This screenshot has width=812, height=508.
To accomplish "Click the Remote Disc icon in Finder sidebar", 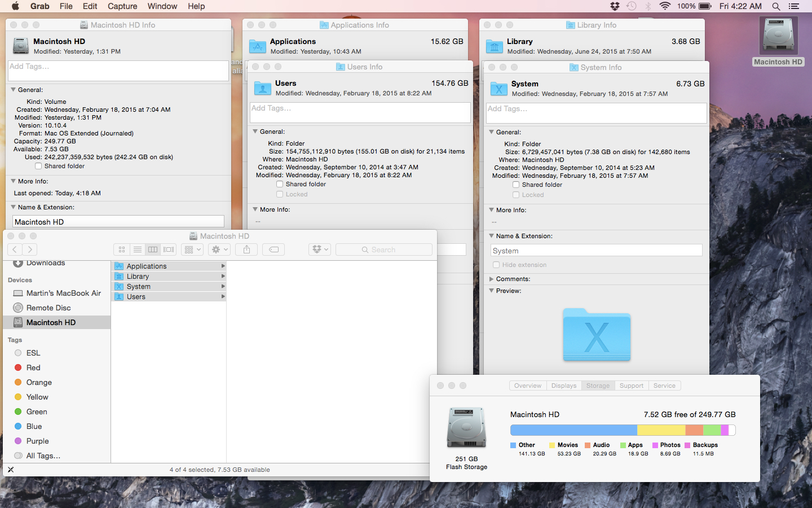I will [18, 308].
